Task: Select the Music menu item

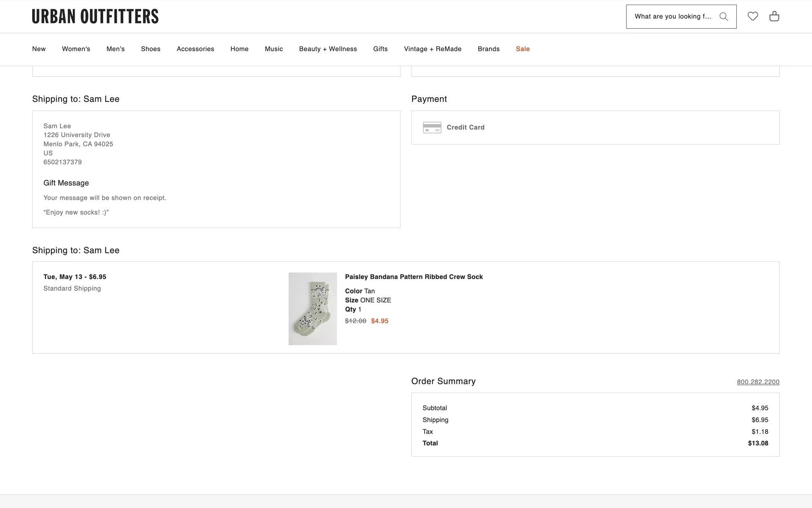Action: tap(274, 49)
